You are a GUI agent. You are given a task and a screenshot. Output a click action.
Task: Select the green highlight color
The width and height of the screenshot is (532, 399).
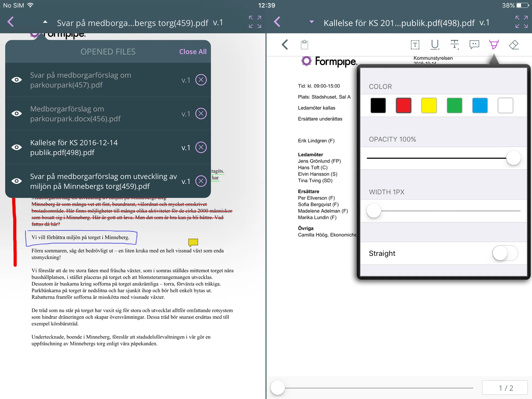point(454,105)
